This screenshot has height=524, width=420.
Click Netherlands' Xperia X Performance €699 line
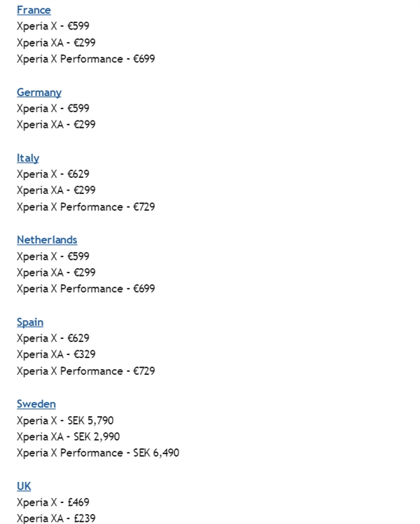[x=86, y=289]
